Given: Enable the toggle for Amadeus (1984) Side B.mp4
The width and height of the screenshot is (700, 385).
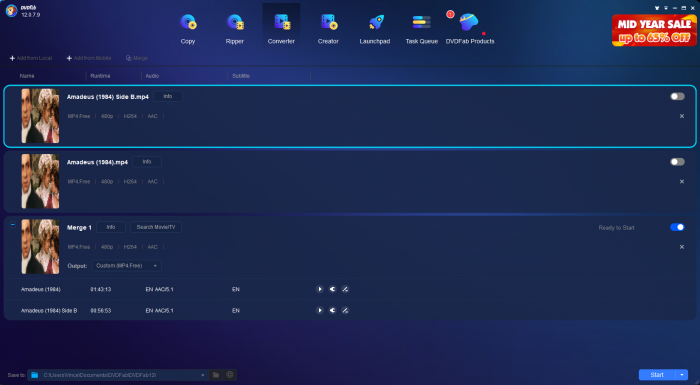Looking at the screenshot, I should click(677, 96).
